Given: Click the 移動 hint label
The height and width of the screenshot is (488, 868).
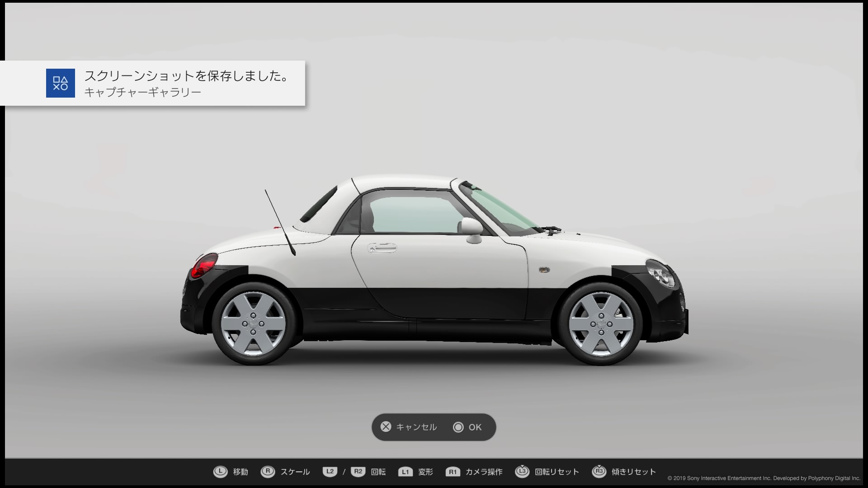Looking at the screenshot, I should 241,472.
